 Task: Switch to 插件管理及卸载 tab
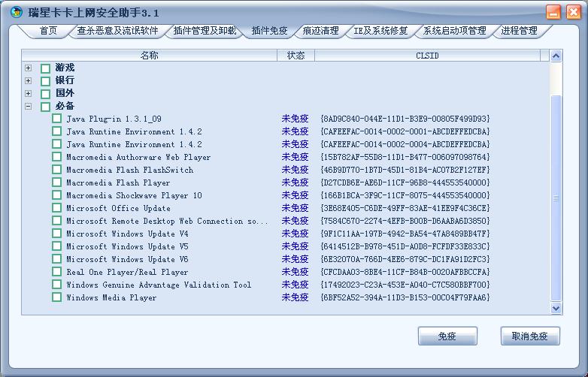tap(205, 30)
